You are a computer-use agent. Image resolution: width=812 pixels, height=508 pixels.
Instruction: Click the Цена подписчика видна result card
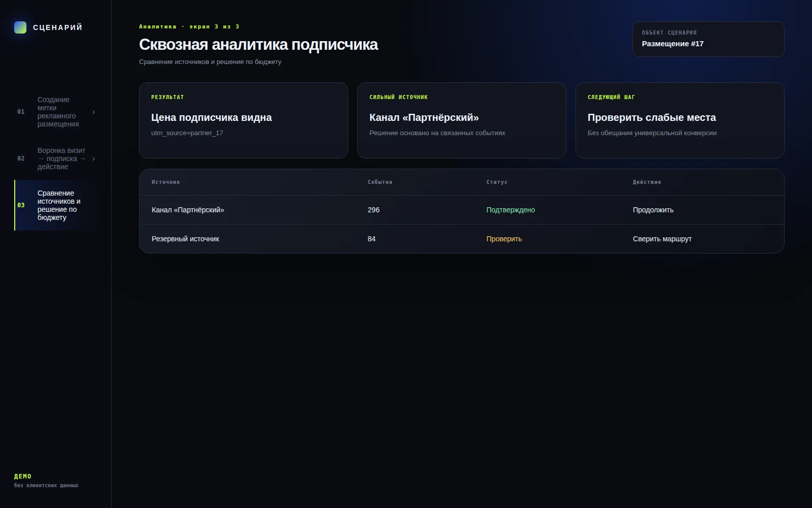[244, 120]
